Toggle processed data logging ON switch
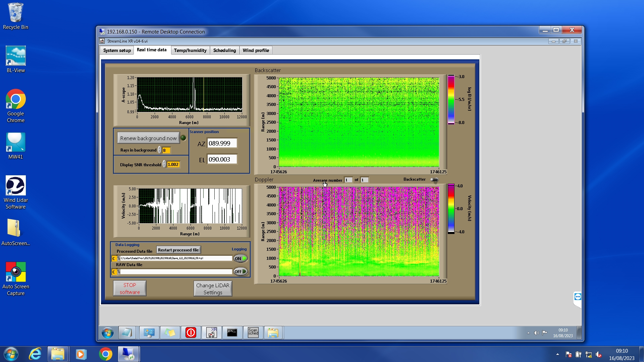Screen dimensions: 644x362 (x=240, y=258)
